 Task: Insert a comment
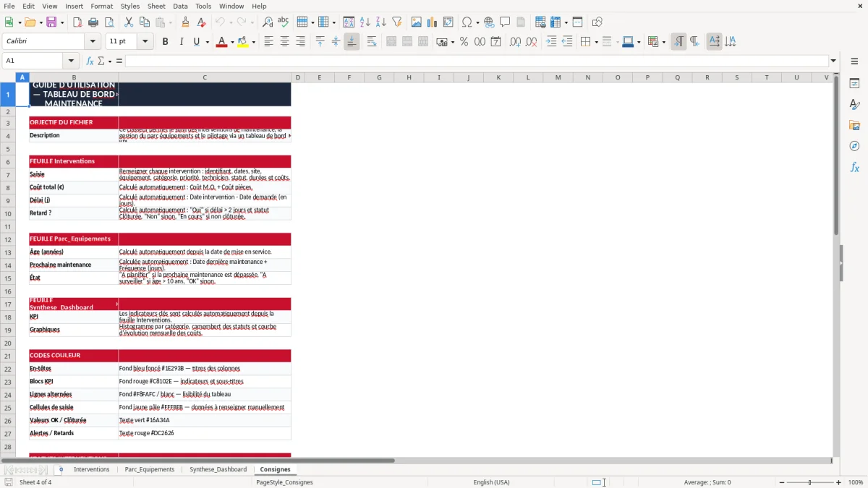click(505, 22)
